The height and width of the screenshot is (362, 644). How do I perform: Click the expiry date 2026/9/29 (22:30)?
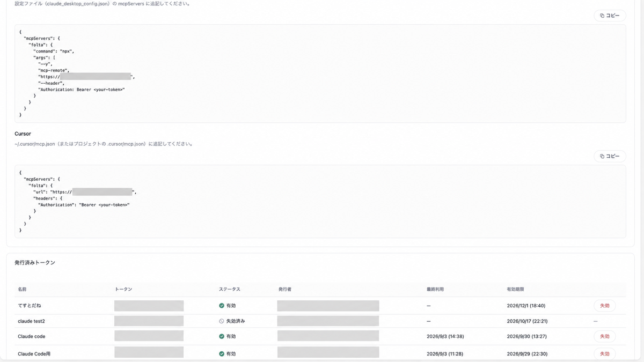(526, 354)
